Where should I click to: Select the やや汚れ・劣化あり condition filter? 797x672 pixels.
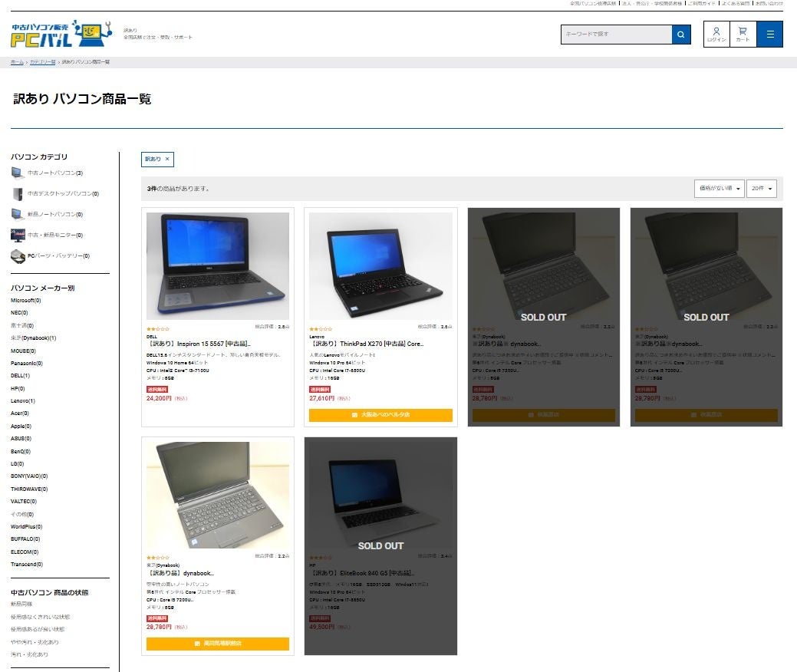pyautogui.click(x=35, y=642)
